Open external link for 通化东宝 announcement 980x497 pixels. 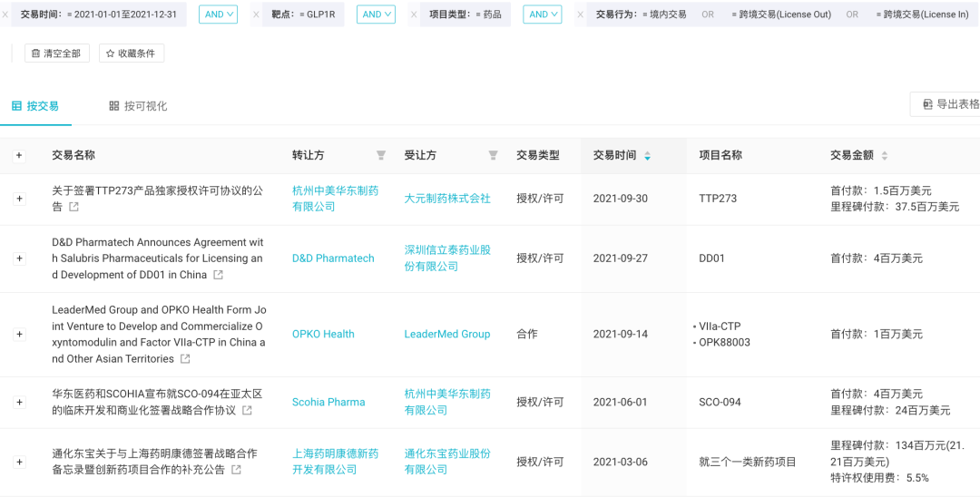coord(236,470)
